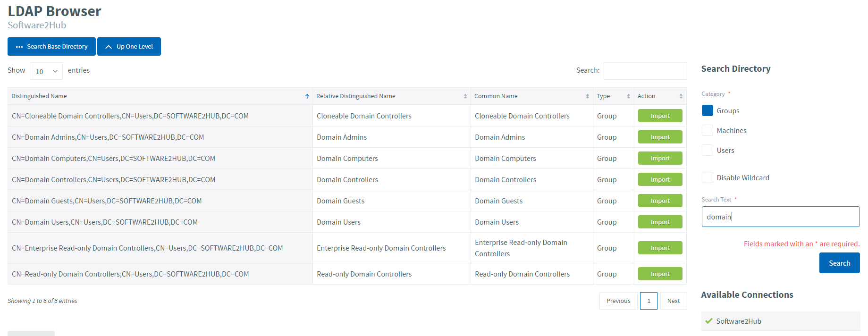Click Common Name column sort icon
Viewport: 868px width, 336px height.
[587, 96]
